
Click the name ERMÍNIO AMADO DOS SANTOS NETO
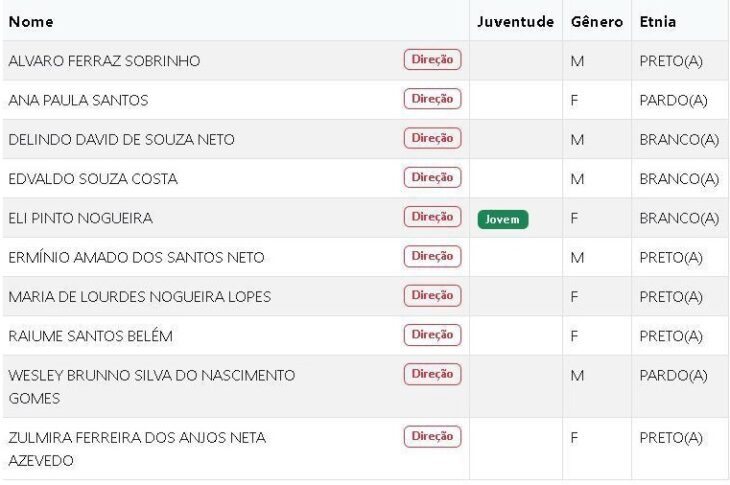(136, 258)
